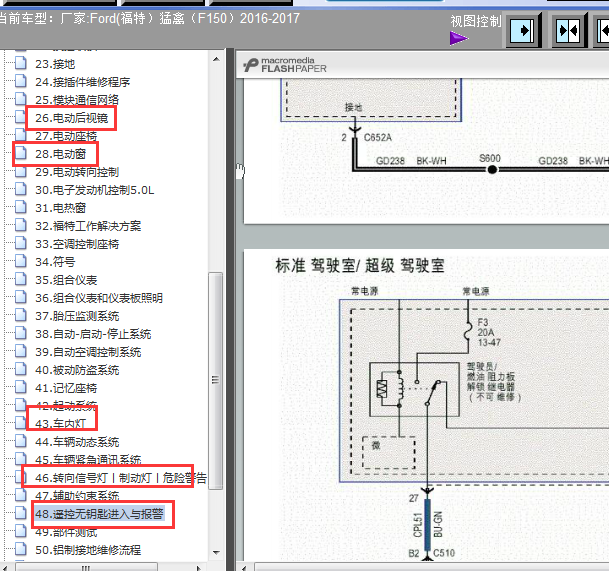This screenshot has height=571, width=609.
Task: Click splice label S600 in diagram
Action: click(x=489, y=158)
